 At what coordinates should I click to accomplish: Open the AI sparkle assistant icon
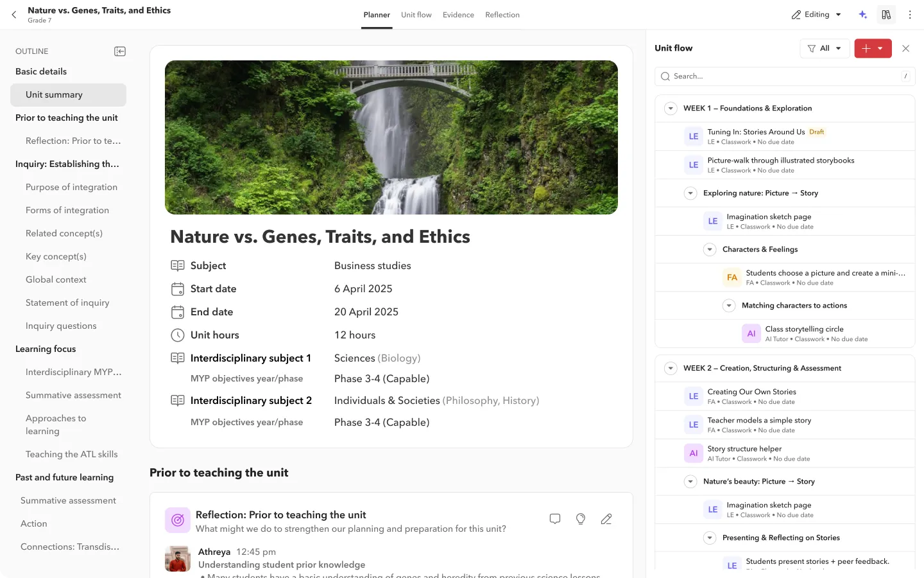[863, 15]
